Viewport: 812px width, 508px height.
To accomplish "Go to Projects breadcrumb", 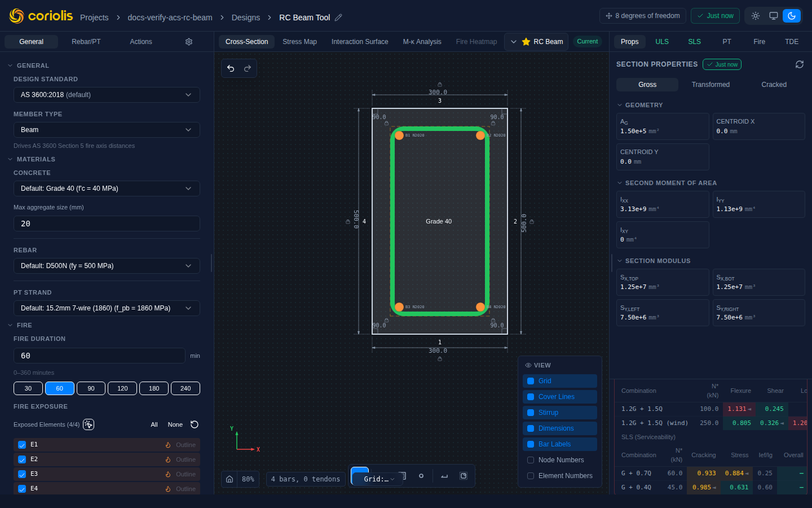I will (94, 17).
